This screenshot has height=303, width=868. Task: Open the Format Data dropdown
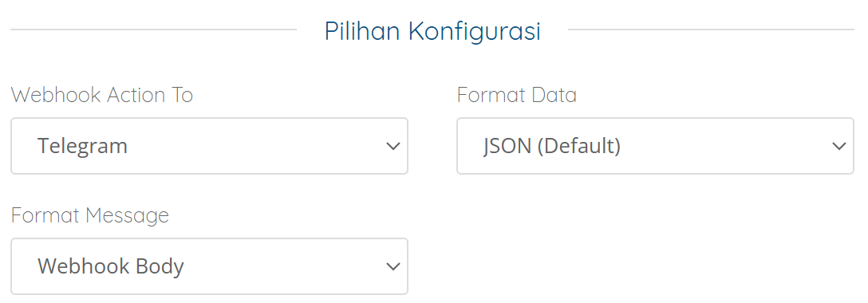(656, 146)
